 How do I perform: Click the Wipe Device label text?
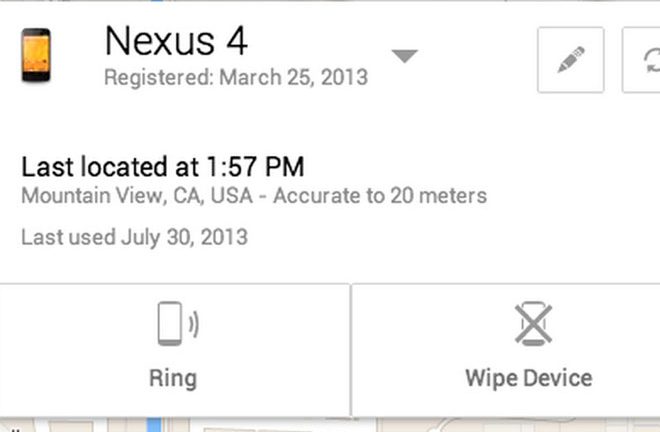(x=529, y=379)
